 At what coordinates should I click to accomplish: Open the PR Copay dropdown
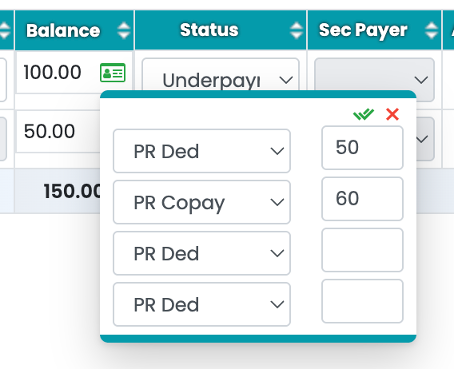202,202
